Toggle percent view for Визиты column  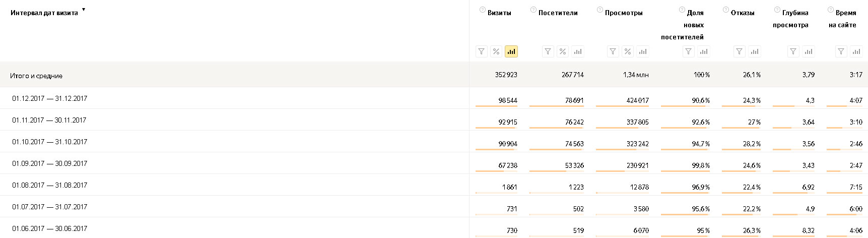[496, 51]
